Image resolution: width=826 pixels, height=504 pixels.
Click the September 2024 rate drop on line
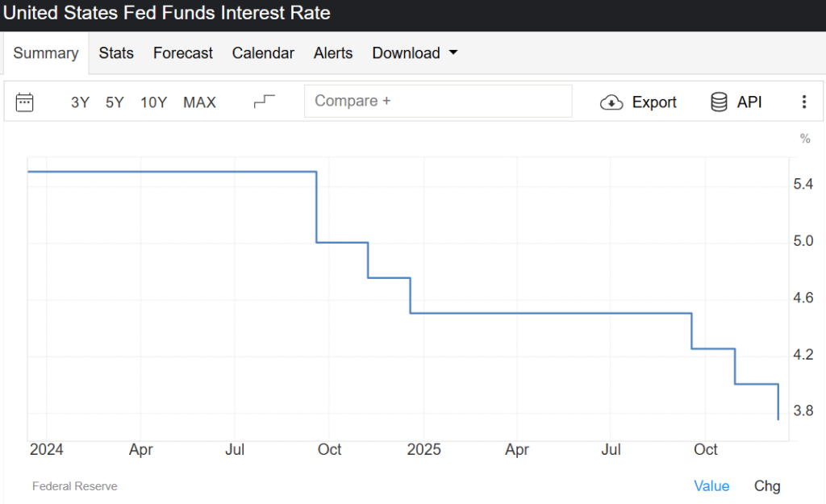[316, 207]
